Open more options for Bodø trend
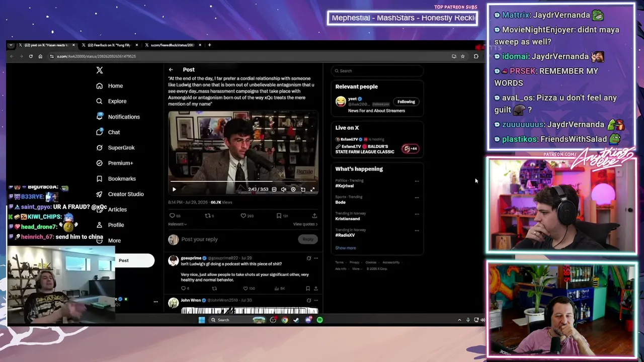 tap(417, 198)
